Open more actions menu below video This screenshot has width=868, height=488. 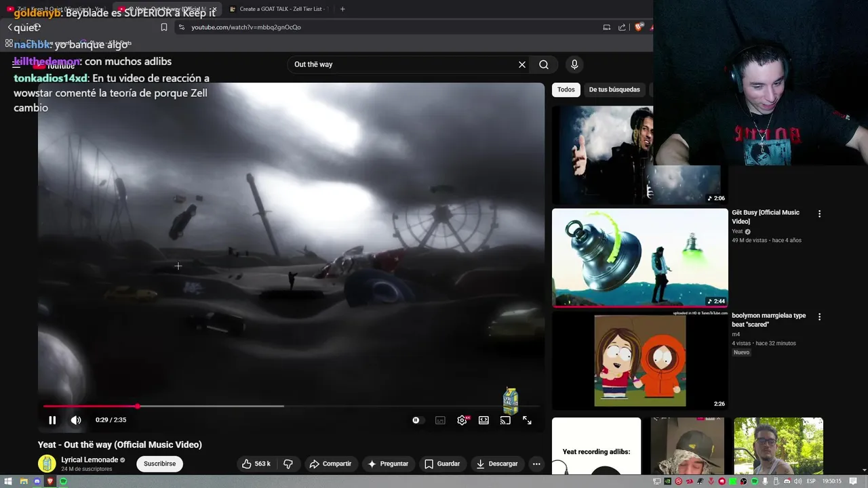coord(536,464)
